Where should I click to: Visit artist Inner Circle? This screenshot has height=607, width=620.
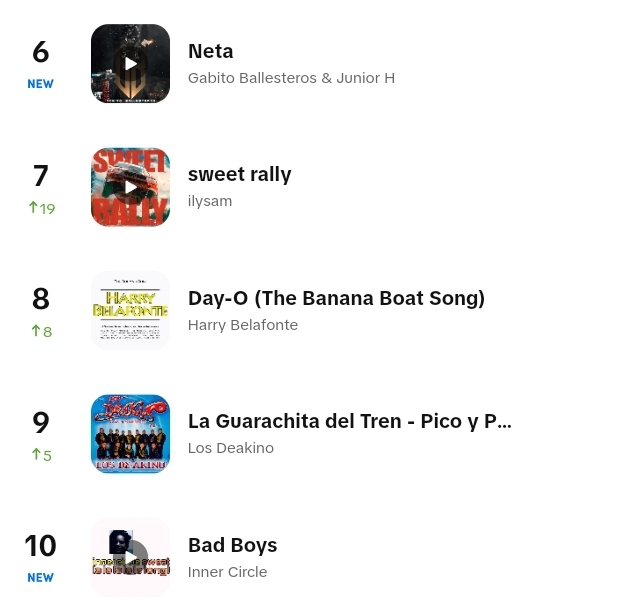pos(227,572)
